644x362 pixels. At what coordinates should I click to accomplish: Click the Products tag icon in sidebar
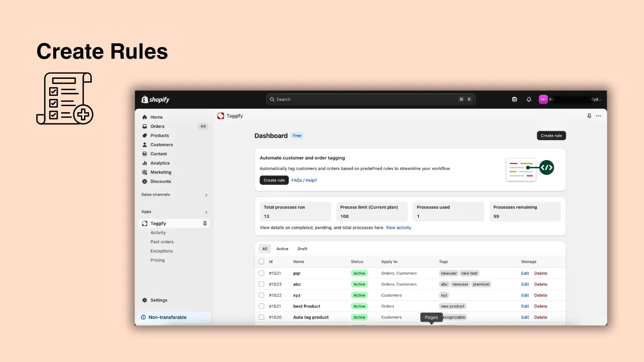144,136
